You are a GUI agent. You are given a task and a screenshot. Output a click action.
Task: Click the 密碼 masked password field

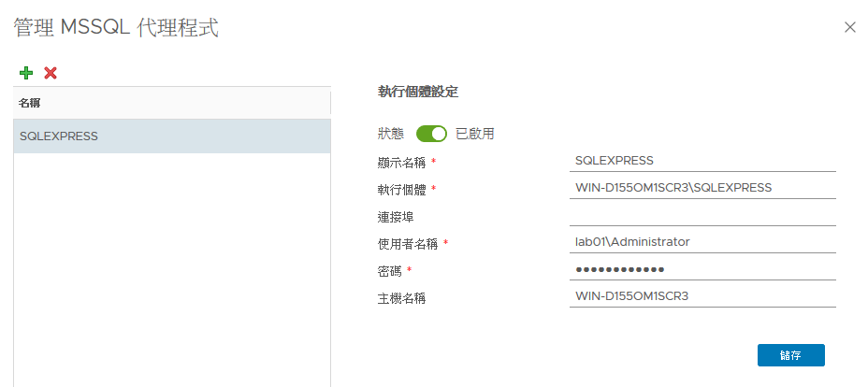point(702,269)
